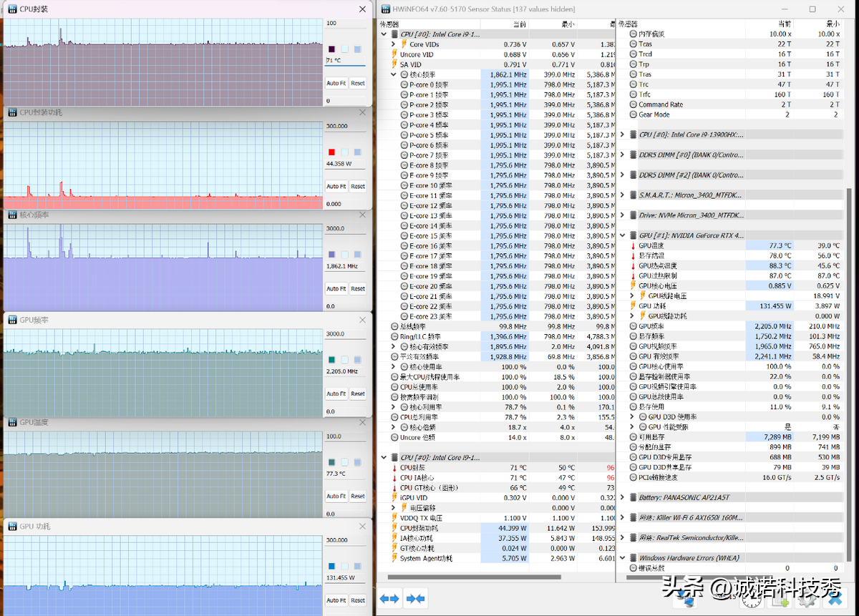Screen dimensions: 859x616
Task: Collapse the GPU [#1]: NVIDIA GeForce RTX group
Action: [622, 235]
